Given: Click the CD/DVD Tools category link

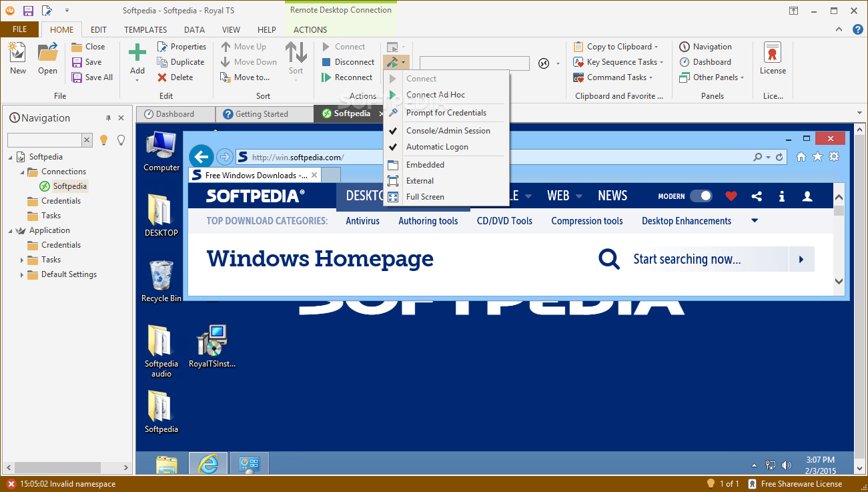Looking at the screenshot, I should pyautogui.click(x=504, y=221).
